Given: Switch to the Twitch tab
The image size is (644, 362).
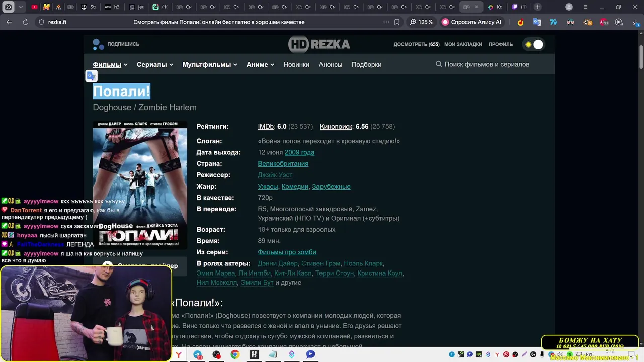Looking at the screenshot, I should pos(519,7).
